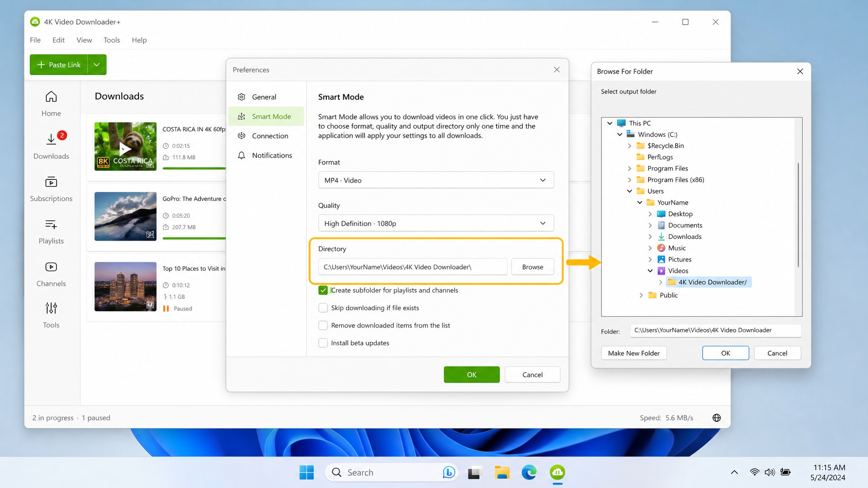Click Make New Folder button
This screenshot has width=868, height=488.
[634, 353]
